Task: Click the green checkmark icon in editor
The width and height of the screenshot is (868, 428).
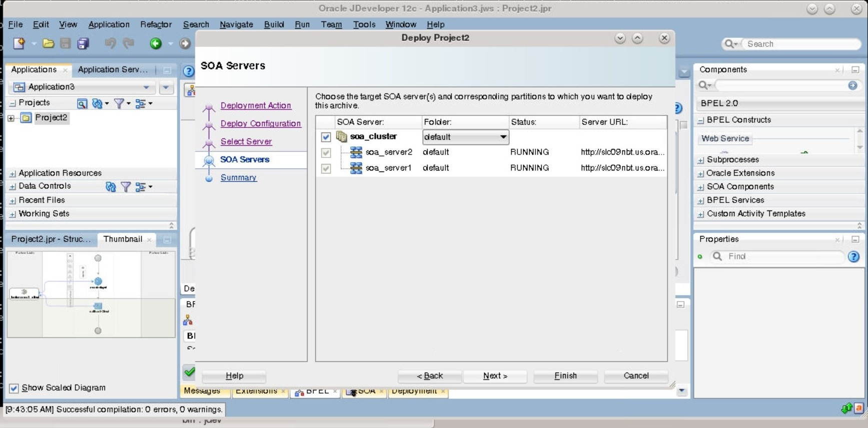Action: click(189, 371)
